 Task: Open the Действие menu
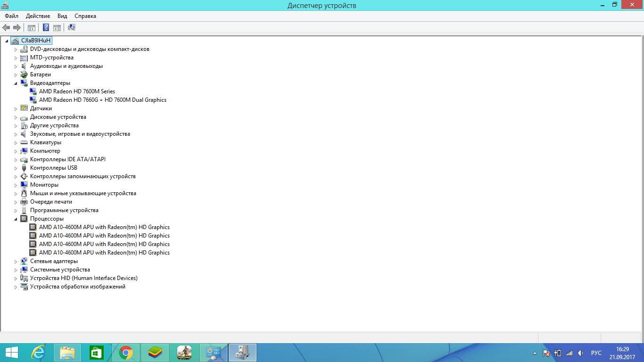click(38, 16)
